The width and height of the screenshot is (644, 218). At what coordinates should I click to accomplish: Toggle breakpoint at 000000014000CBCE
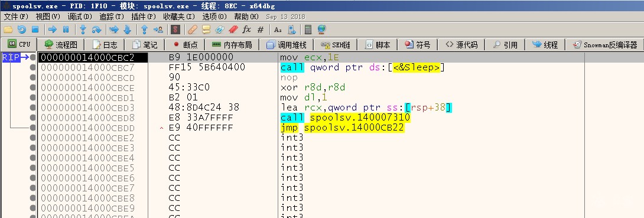33,87
